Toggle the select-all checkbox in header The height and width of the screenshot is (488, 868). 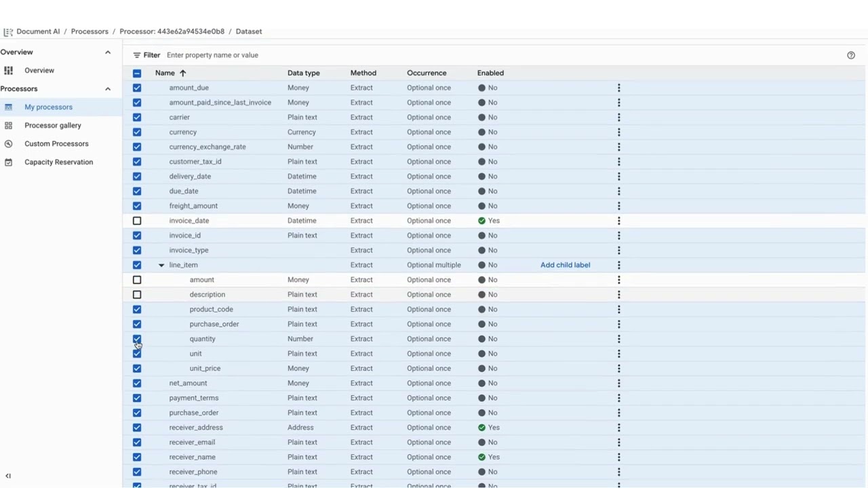[137, 73]
